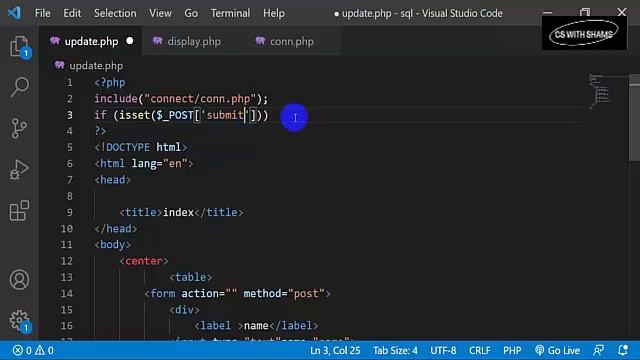Viewport: 640px width, 360px height.
Task: Click the warnings count in status bar
Action: (44, 350)
